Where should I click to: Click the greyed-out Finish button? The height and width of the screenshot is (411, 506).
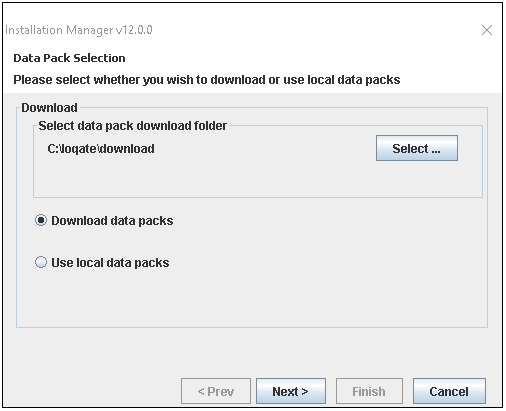[369, 391]
